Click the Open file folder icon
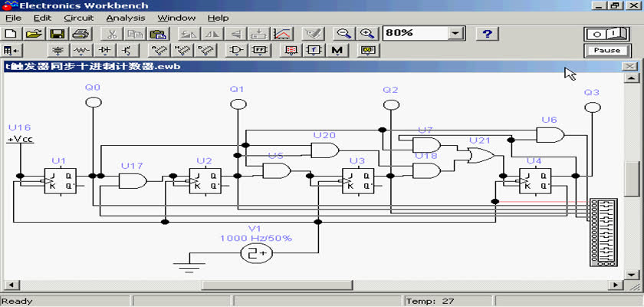Image resolution: width=644 pixels, height=307 pixels. pyautogui.click(x=33, y=34)
